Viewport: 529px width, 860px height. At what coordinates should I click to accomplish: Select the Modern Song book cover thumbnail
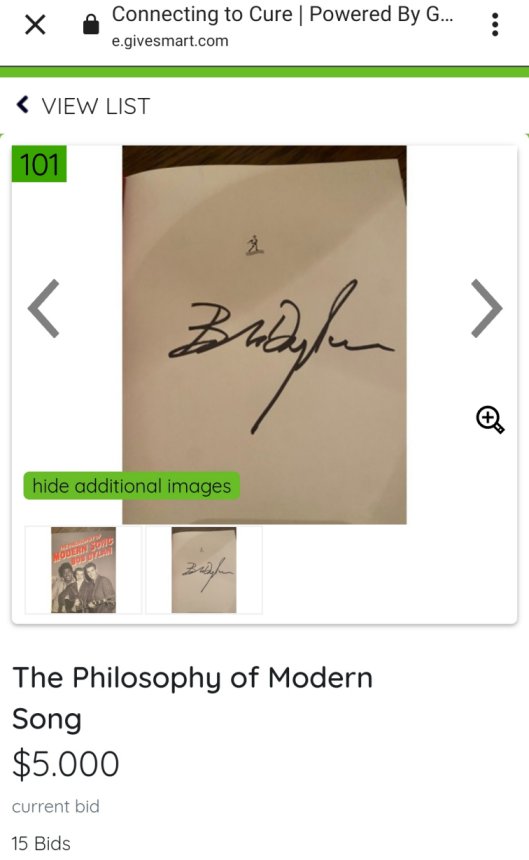click(83, 570)
